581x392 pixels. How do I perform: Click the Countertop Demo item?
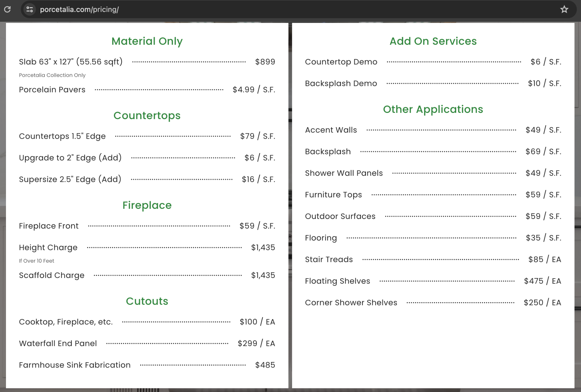coord(341,62)
